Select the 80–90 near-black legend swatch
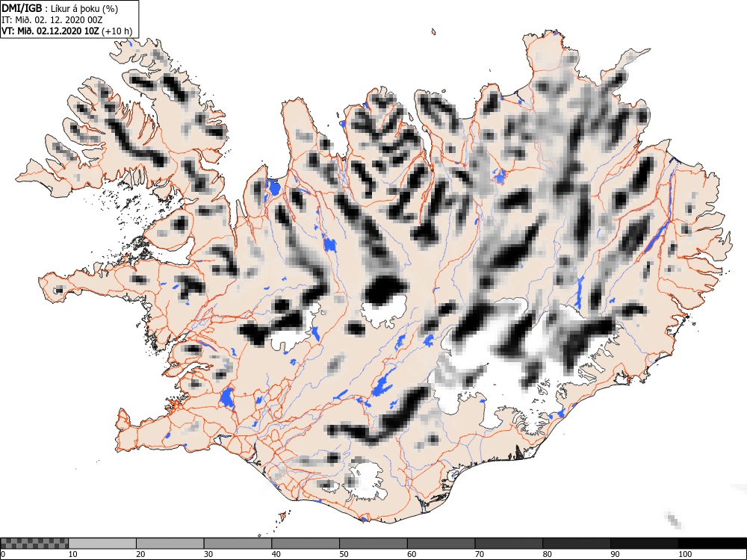The image size is (747, 560). [x=576, y=544]
